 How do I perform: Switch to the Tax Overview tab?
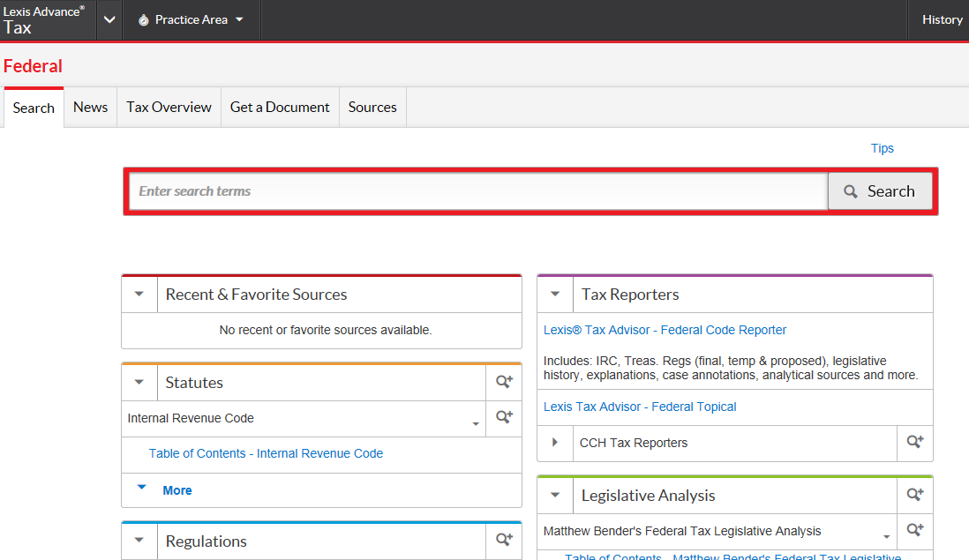click(x=169, y=107)
